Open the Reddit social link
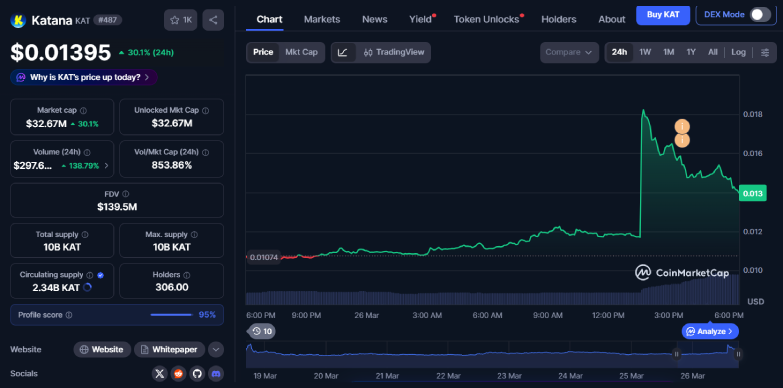Image resolution: width=783 pixels, height=388 pixels. pyautogui.click(x=178, y=373)
